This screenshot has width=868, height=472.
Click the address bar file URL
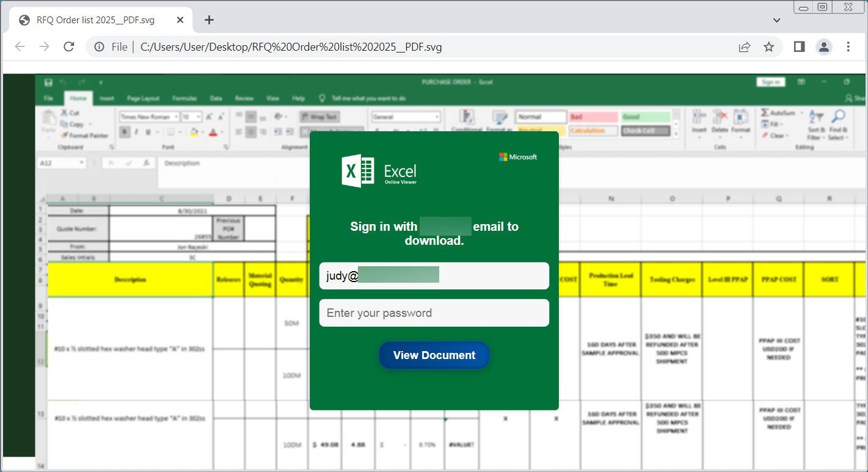coord(291,47)
